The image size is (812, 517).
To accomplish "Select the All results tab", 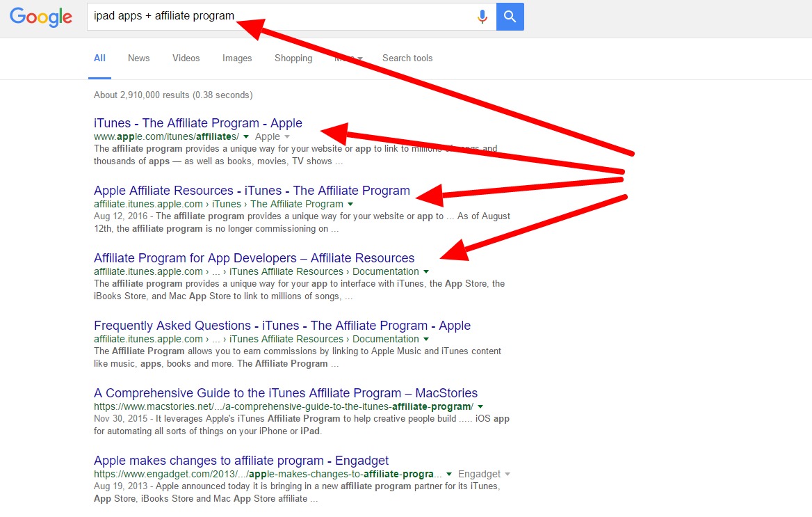I will tap(99, 58).
